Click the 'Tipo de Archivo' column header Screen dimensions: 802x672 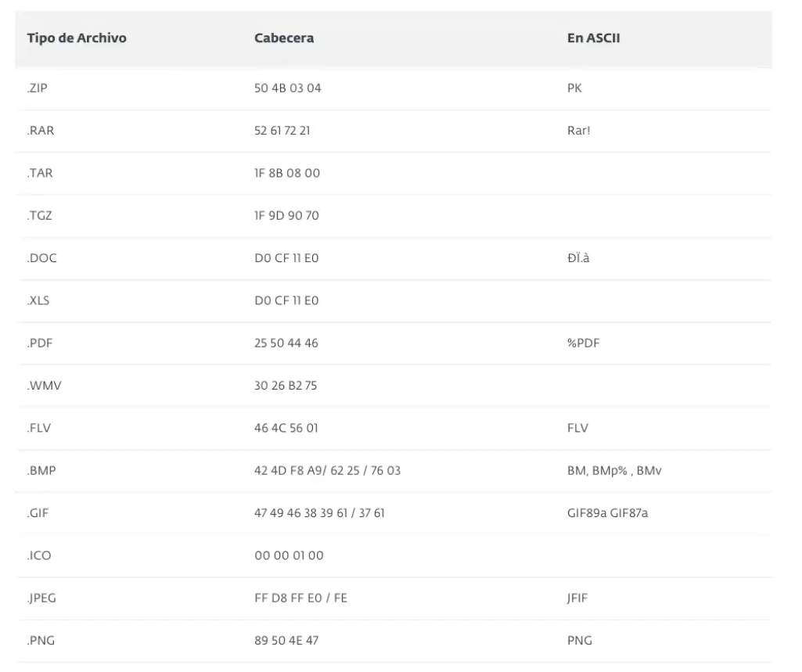coord(77,38)
